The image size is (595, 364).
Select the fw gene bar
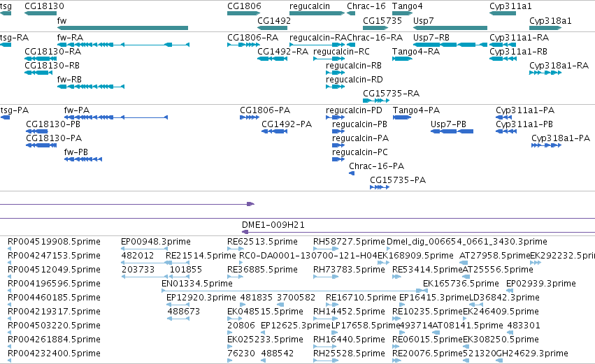click(122, 28)
